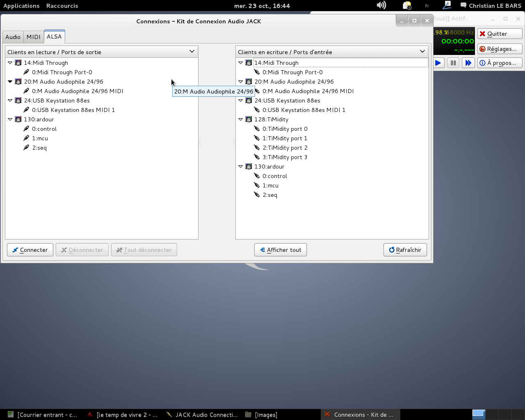Image resolution: width=525 pixels, height=420 pixels.
Task: Select 20:M Audio Audiophile client icon in input list
Action: [249, 82]
